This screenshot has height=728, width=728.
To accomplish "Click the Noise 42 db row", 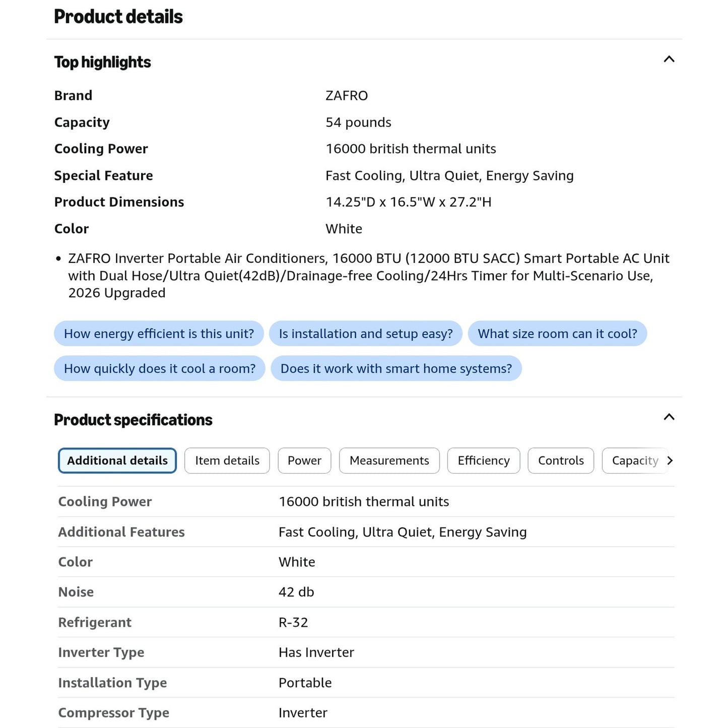I will [x=366, y=592].
